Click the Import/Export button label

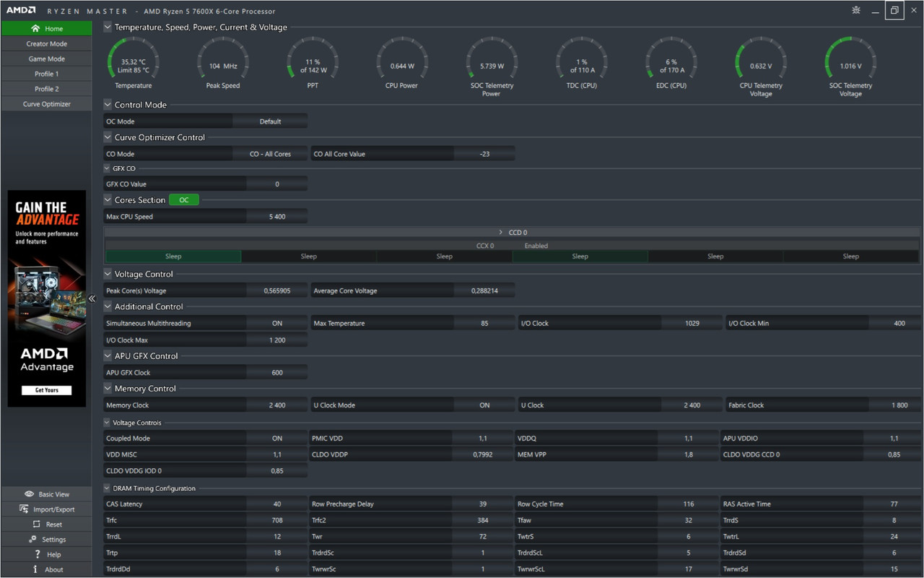[54, 509]
